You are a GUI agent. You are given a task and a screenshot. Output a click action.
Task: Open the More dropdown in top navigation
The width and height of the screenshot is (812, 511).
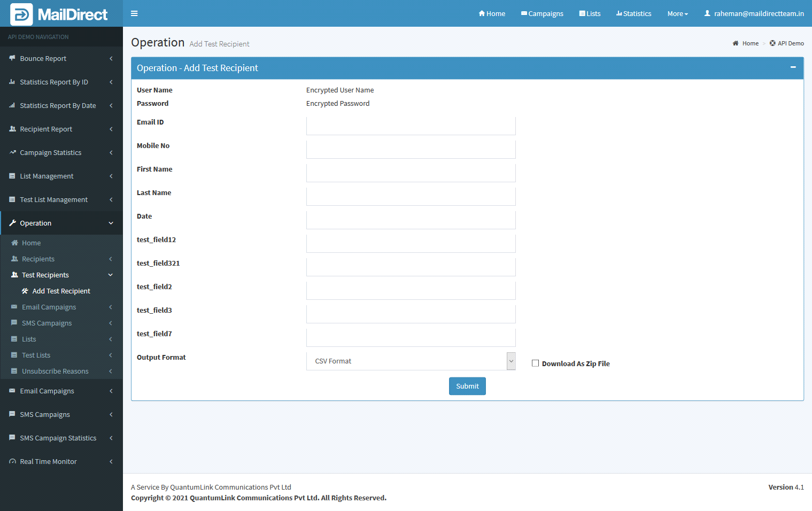pos(677,13)
